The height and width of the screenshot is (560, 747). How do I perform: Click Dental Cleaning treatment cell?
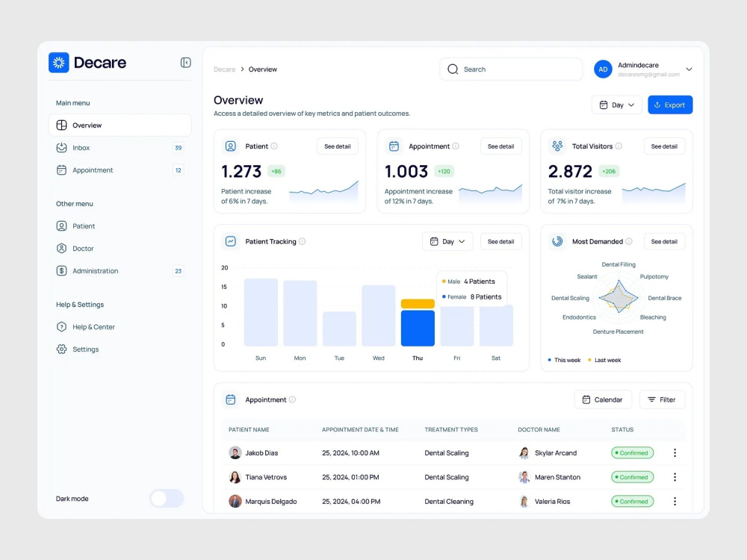(x=449, y=502)
